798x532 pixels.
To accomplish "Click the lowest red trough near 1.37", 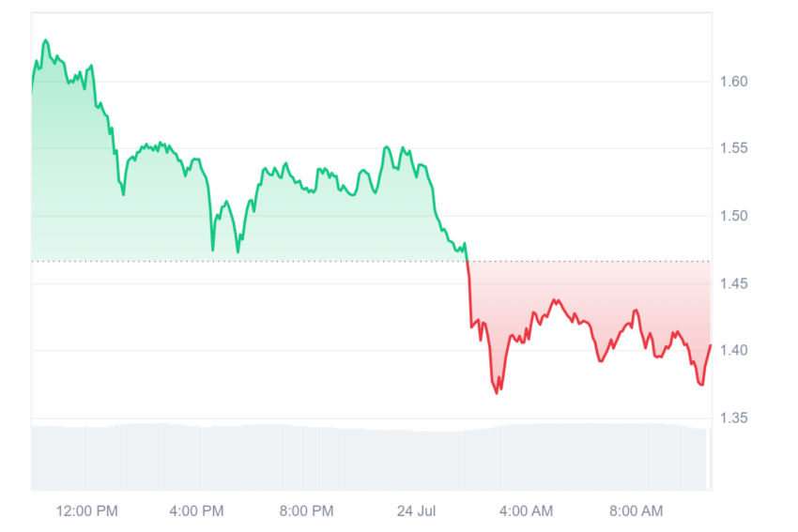I will pyautogui.click(x=497, y=392).
